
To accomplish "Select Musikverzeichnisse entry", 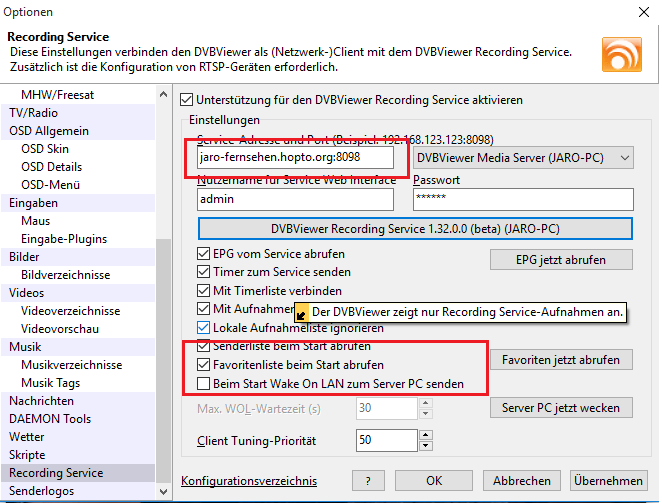I will [x=78, y=365].
